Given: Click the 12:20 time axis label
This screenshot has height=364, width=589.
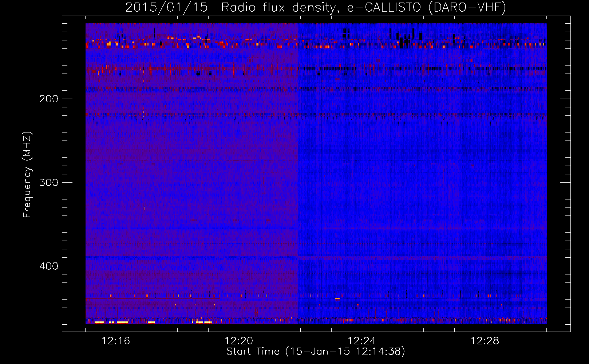Looking at the screenshot, I should click(239, 341).
